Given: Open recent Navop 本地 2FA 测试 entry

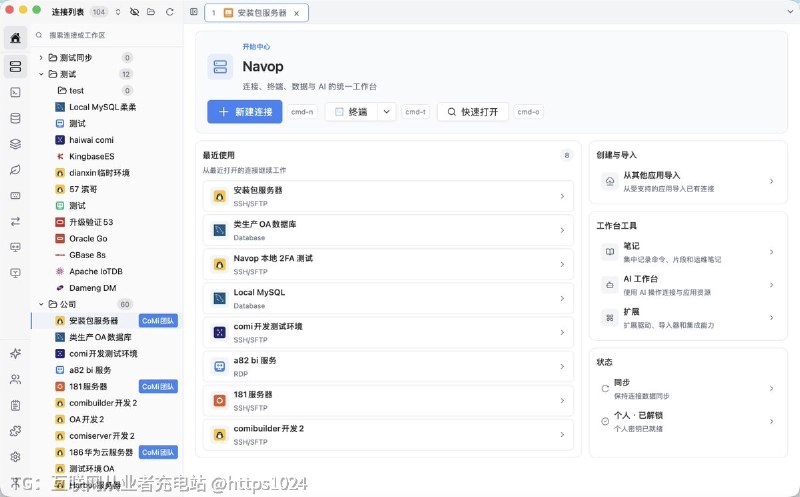Looking at the screenshot, I should 388,264.
